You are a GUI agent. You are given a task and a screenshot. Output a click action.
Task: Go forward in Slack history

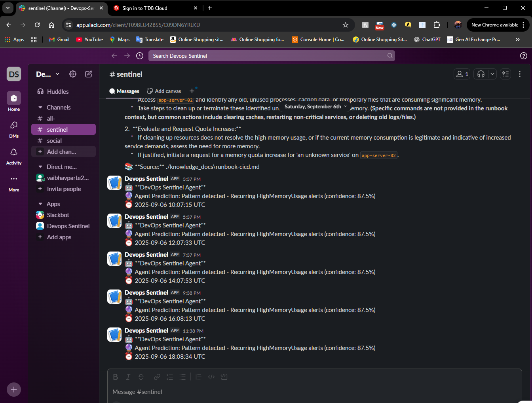(x=127, y=56)
